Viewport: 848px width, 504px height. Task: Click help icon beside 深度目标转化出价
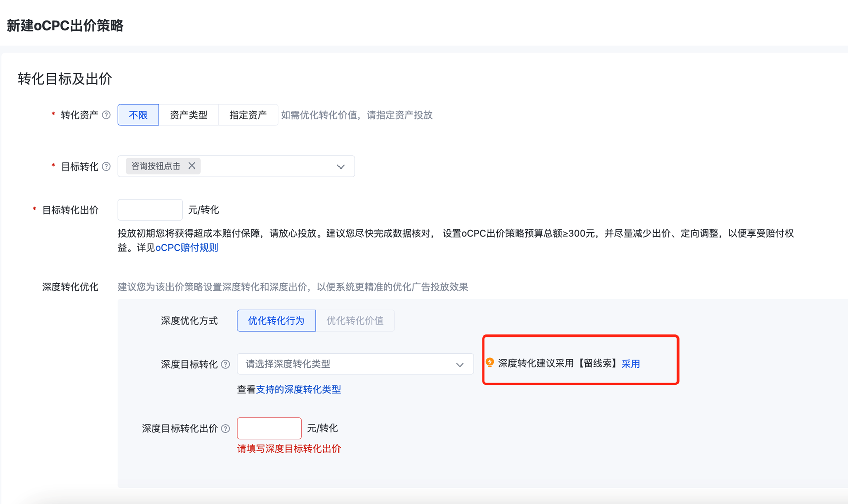pyautogui.click(x=226, y=428)
